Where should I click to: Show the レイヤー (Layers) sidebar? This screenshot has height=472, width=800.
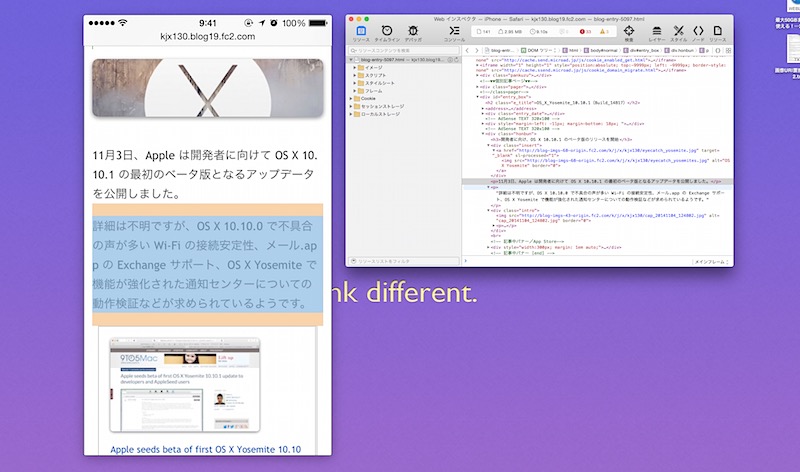pos(657,33)
